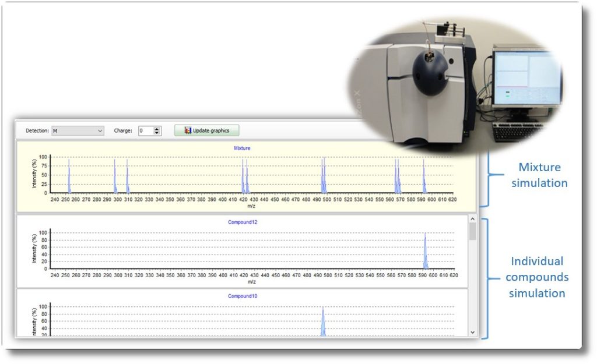Click the scrollbar down arrow

click(x=472, y=333)
